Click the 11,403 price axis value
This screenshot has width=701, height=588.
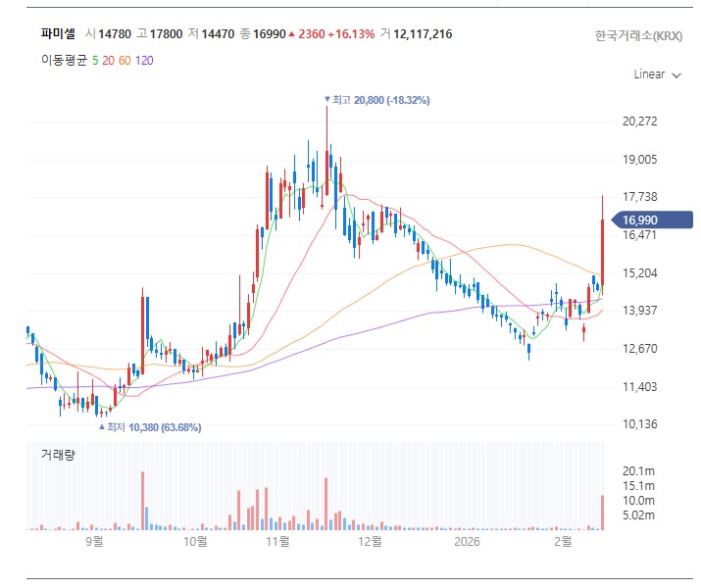640,386
